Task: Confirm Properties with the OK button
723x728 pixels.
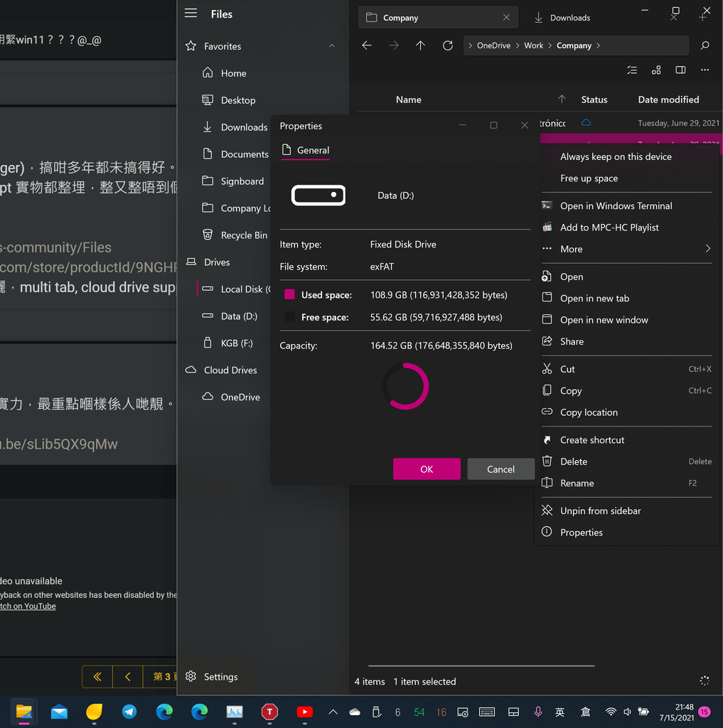Action: [x=427, y=469]
